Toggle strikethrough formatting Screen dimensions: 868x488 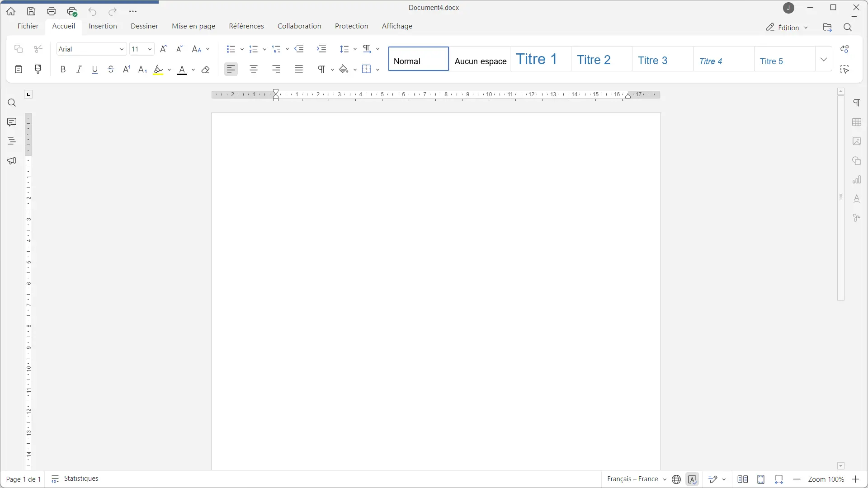coord(111,70)
